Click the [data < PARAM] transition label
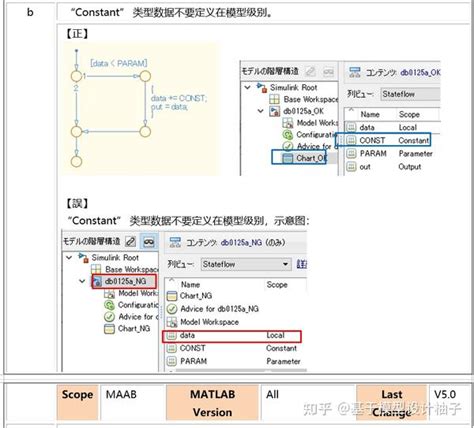 119,63
